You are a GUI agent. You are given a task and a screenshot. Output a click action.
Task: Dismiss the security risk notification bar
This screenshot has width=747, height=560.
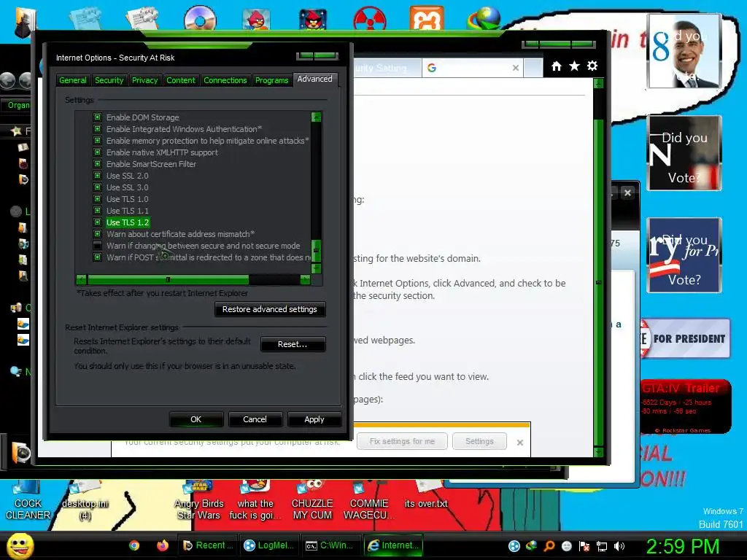[519, 443]
